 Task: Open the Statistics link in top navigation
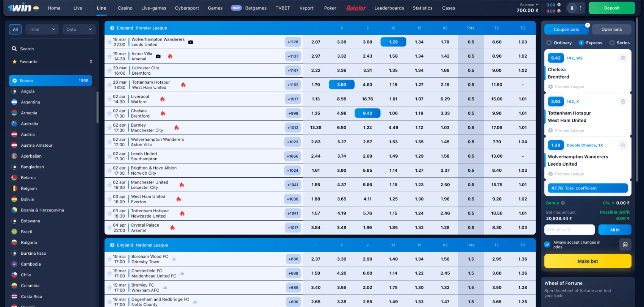pyautogui.click(x=422, y=8)
